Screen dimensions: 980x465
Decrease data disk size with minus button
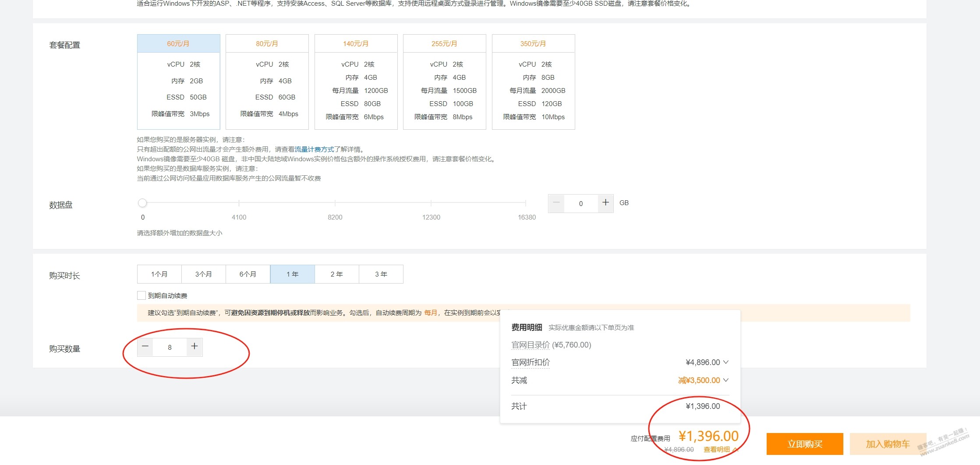tap(556, 203)
